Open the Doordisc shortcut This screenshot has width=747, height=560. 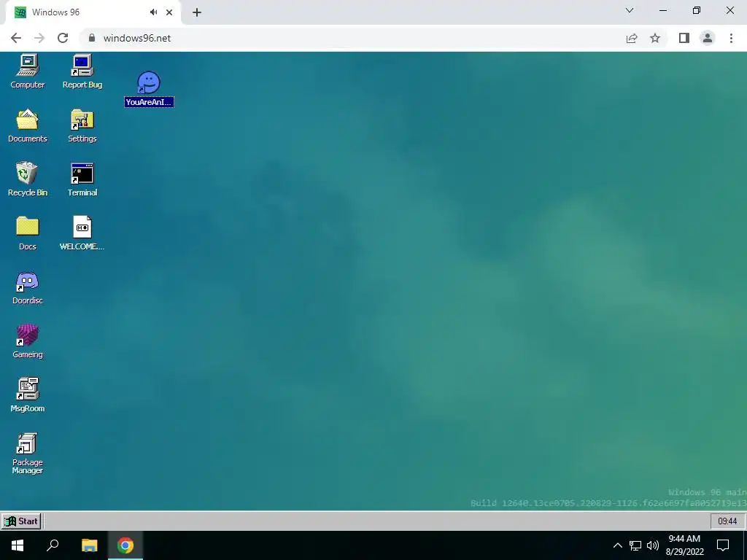27,287
